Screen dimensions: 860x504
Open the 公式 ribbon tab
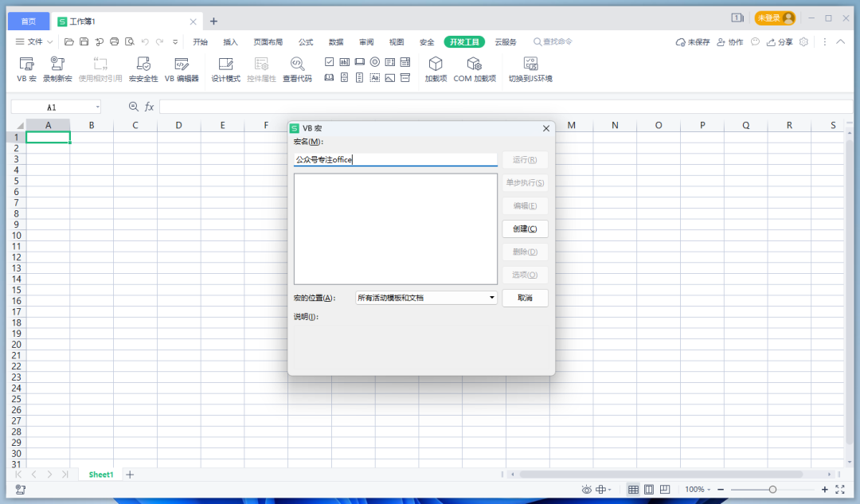306,41
